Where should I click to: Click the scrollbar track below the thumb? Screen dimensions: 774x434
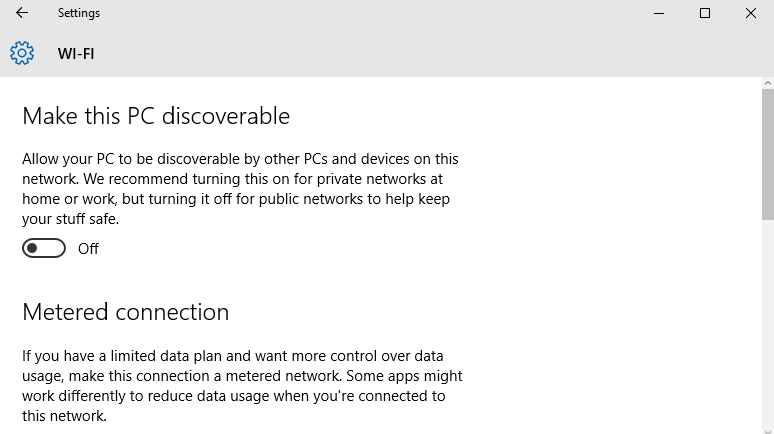pos(768,323)
